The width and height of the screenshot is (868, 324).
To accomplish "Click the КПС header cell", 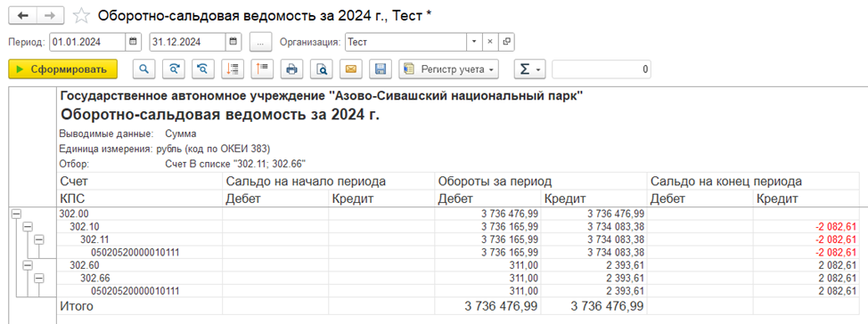I will click(140, 199).
